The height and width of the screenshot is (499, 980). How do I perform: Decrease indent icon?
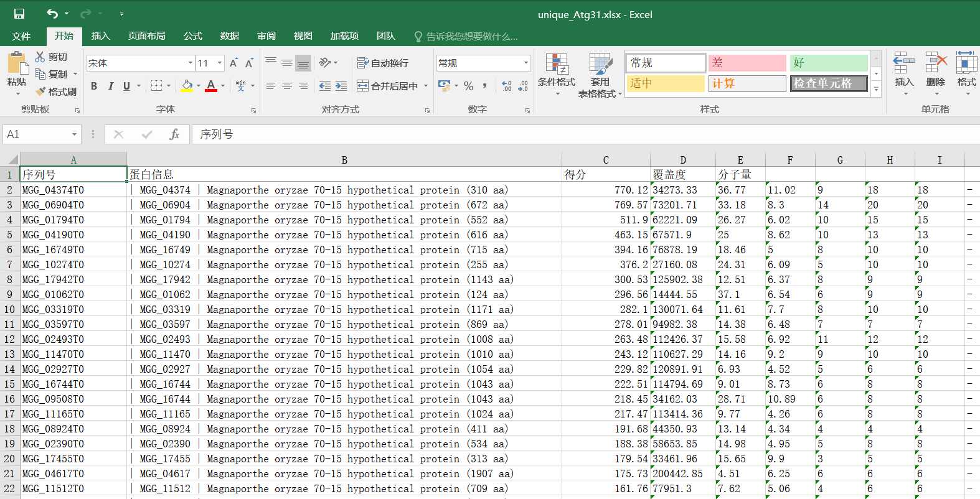click(x=325, y=86)
